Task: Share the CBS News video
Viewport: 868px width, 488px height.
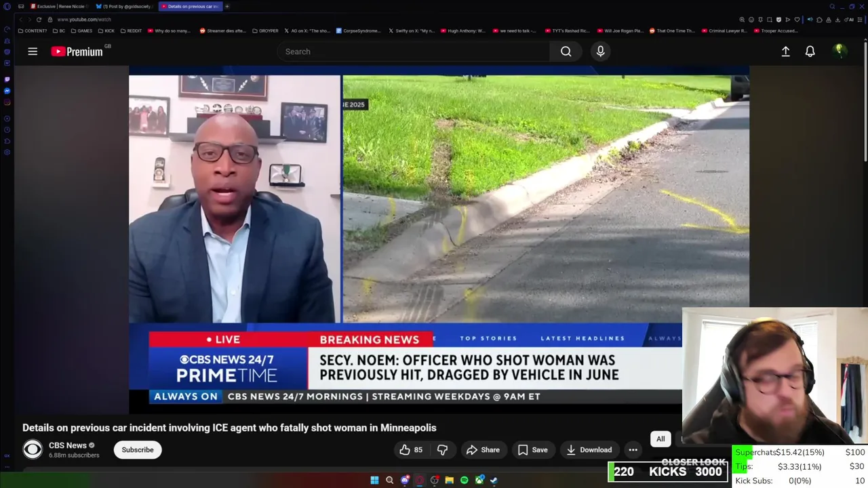Action: point(483,449)
